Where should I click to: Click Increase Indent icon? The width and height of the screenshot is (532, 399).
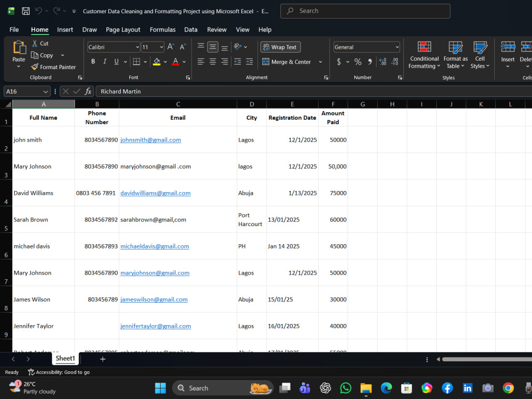click(x=250, y=62)
